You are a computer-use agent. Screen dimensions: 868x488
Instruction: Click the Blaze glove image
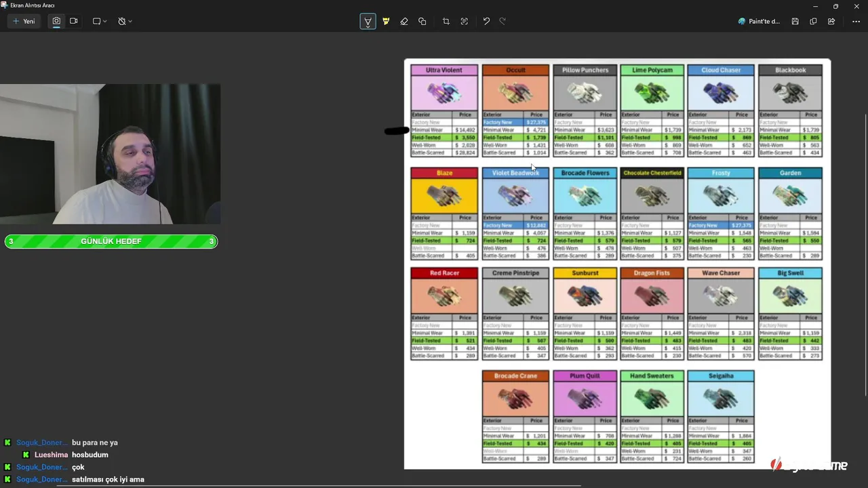click(x=444, y=196)
